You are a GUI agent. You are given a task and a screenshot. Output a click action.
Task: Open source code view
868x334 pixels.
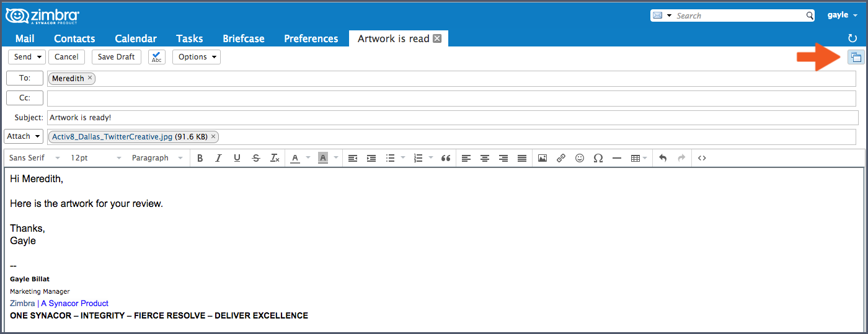pos(702,158)
